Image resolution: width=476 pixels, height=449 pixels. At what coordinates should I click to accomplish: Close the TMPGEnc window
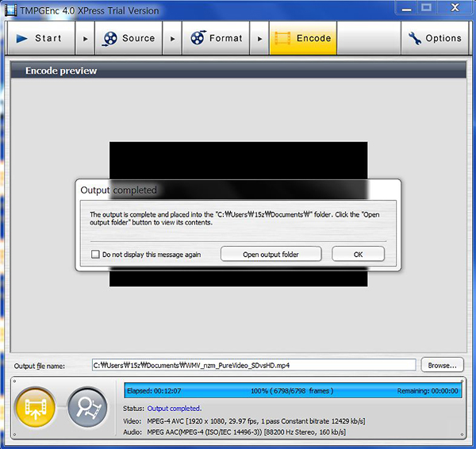(455, 8)
